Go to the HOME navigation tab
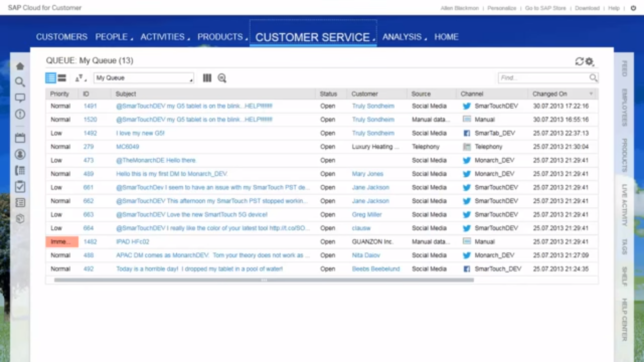Viewport: 644px width, 362px height. point(446,37)
